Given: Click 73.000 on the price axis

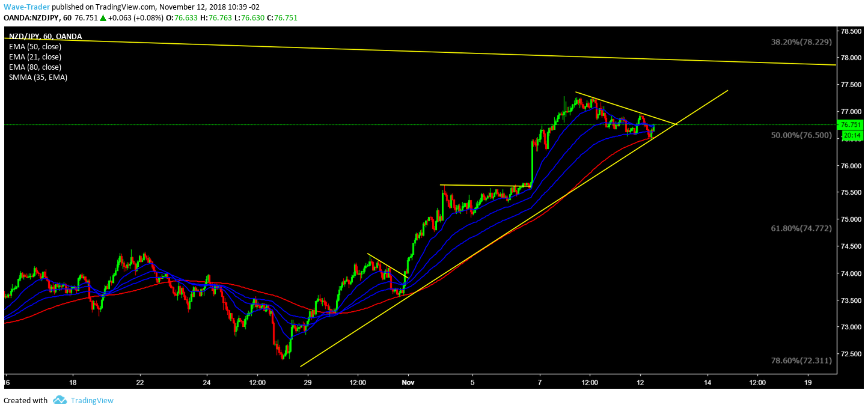Looking at the screenshot, I should (x=852, y=327).
